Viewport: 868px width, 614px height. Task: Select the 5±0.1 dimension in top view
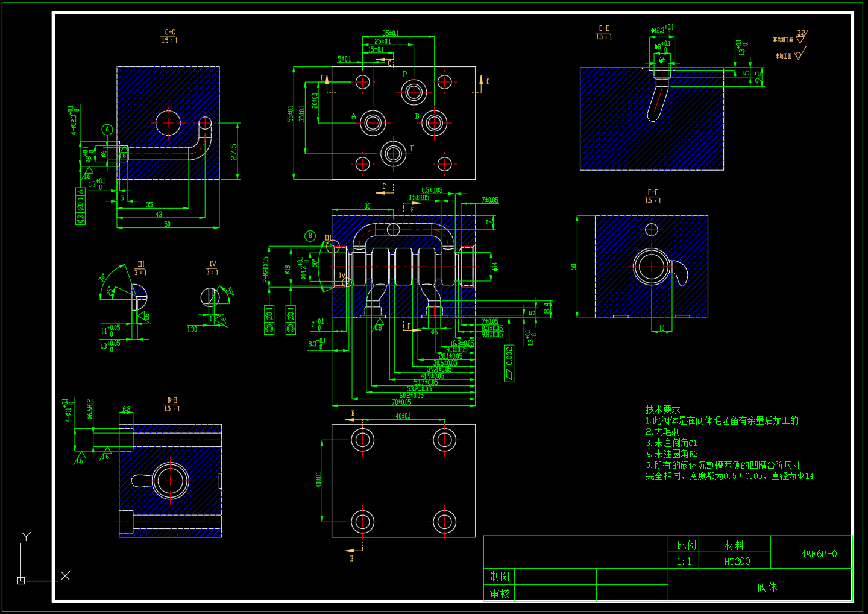(x=344, y=59)
